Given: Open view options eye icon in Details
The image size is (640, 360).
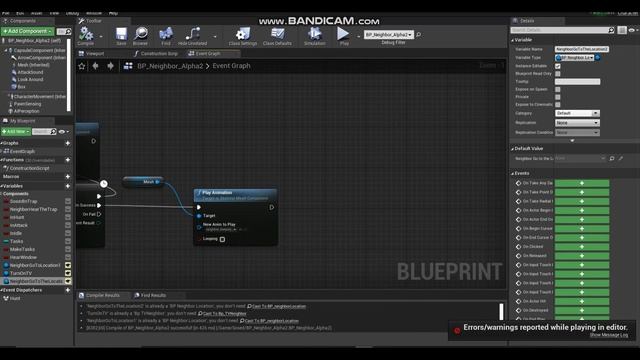Looking at the screenshot, I should (632, 30).
